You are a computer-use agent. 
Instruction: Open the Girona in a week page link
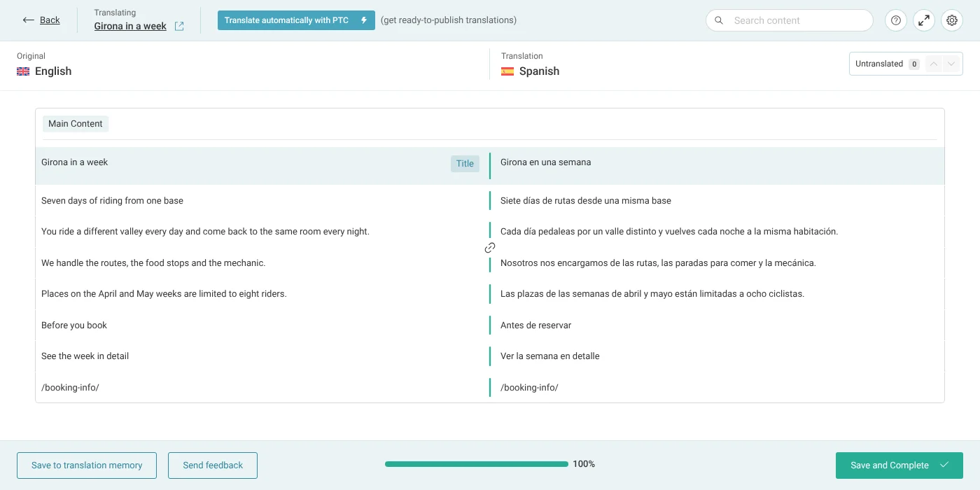[x=130, y=27]
